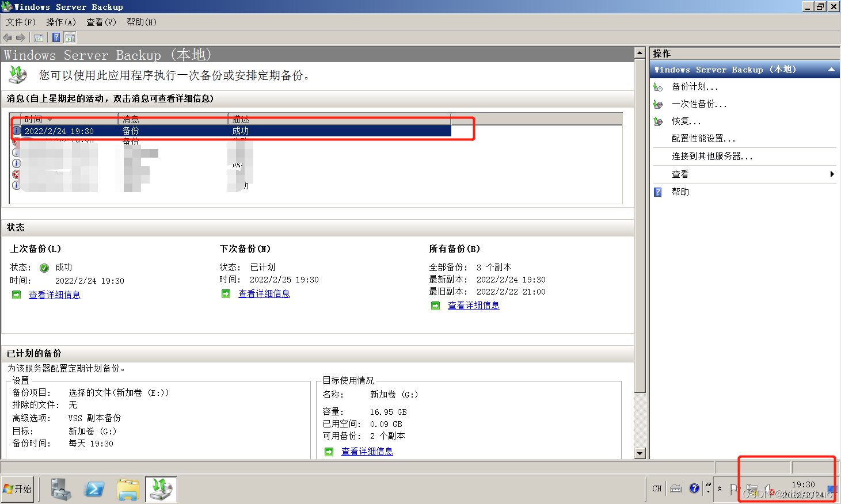Open the 文件(F) menu
This screenshot has height=504, width=841.
[21, 22]
